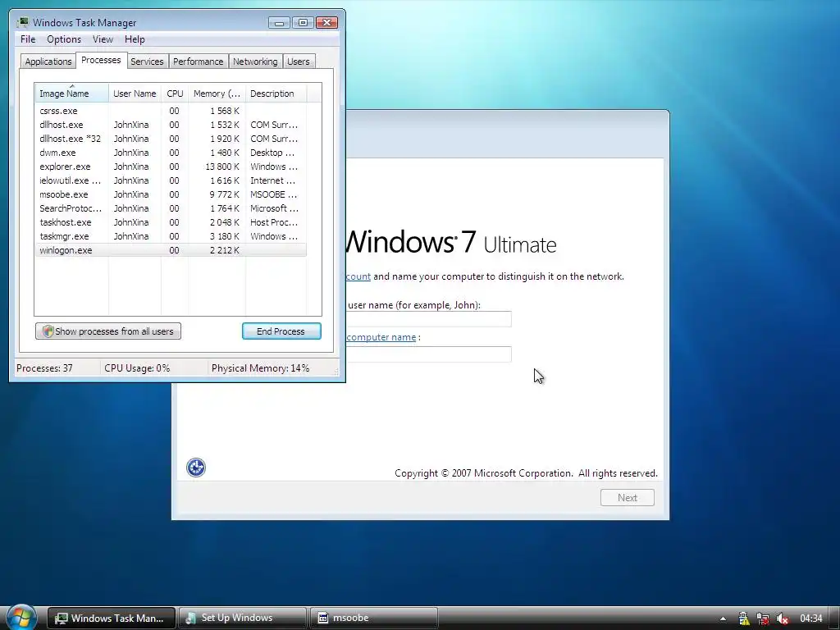Select the ielowutil.exe process

(171, 180)
